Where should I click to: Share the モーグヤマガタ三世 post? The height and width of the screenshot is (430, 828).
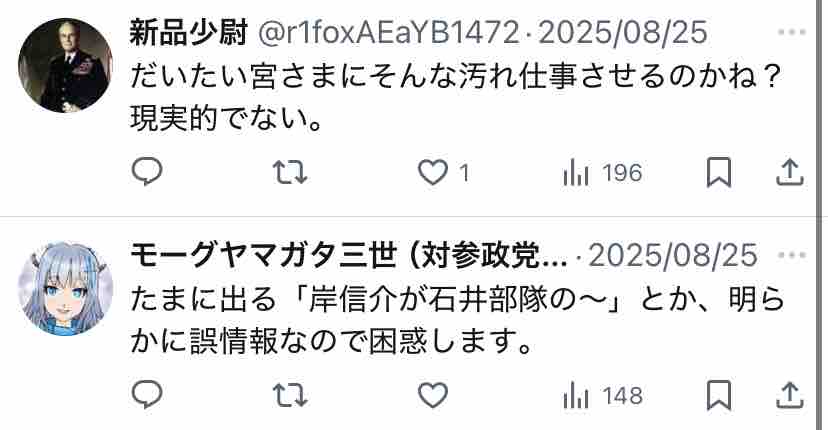tap(789, 395)
